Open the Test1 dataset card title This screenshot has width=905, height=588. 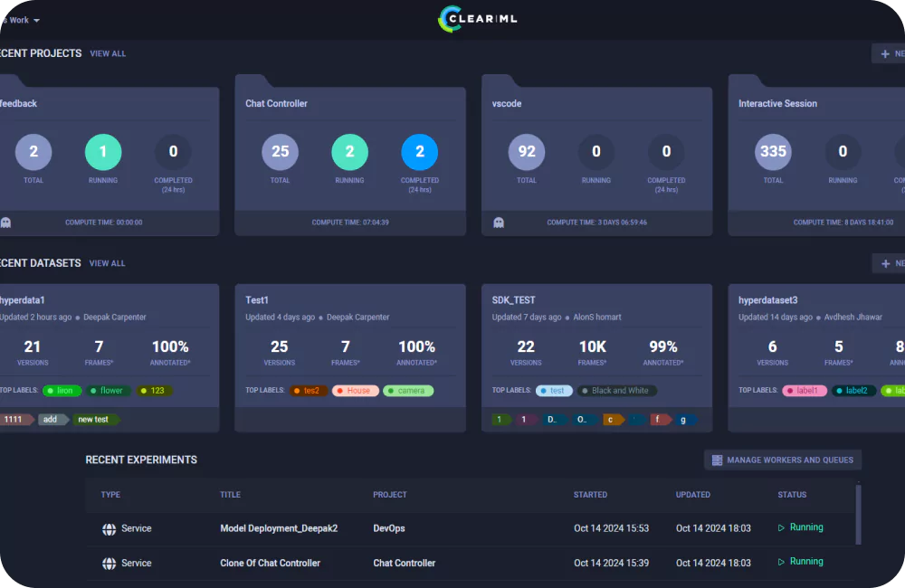click(257, 300)
